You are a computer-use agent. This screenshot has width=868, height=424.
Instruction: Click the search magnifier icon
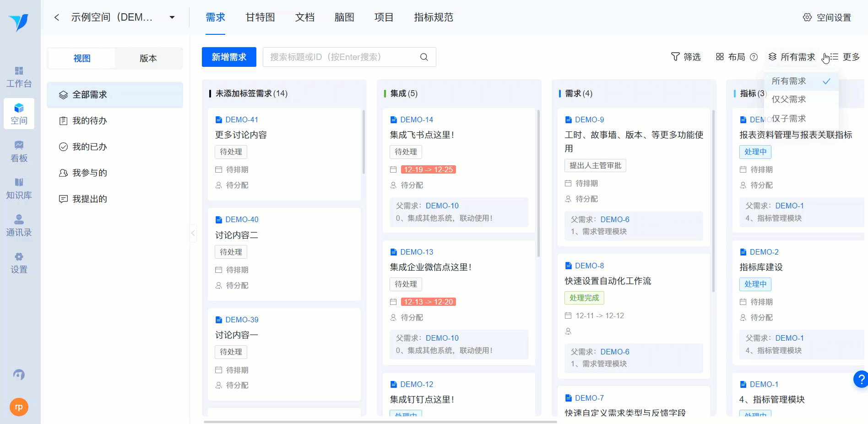pos(424,57)
